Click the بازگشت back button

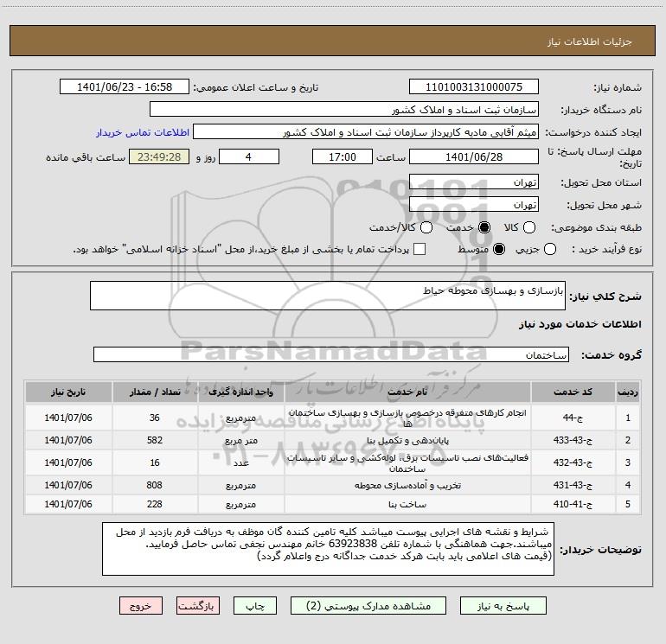(198, 606)
